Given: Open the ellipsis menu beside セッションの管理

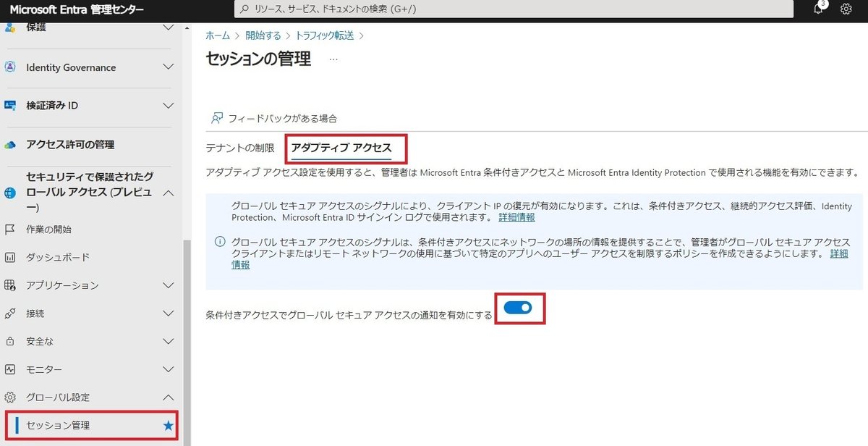Looking at the screenshot, I should 333,59.
